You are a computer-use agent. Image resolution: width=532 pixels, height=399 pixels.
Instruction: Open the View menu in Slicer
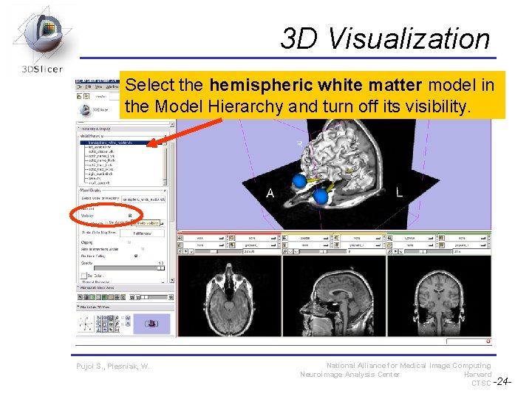point(99,87)
